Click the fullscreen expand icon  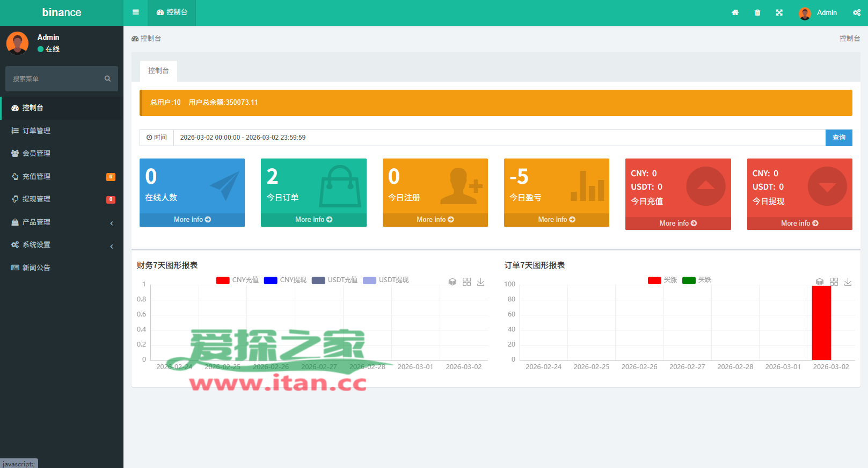click(x=779, y=13)
